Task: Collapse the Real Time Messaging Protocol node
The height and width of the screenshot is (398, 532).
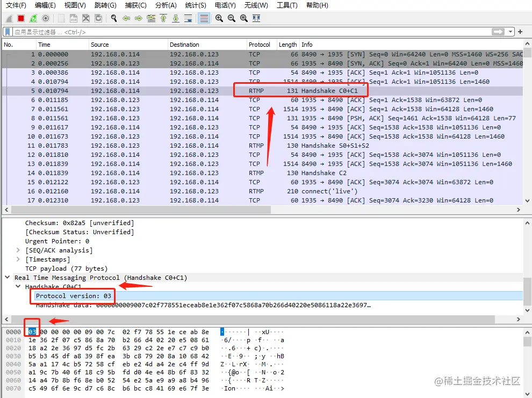Action: click(7, 277)
